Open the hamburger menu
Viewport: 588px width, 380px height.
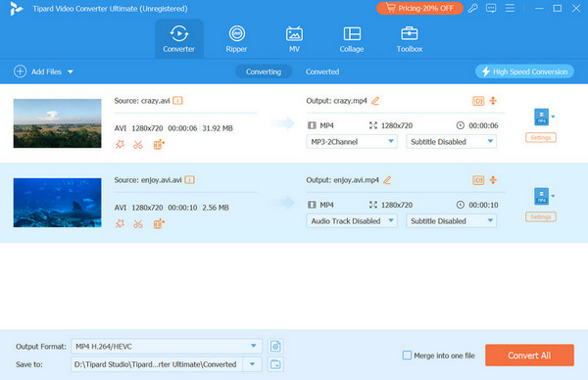pyautogui.click(x=510, y=8)
